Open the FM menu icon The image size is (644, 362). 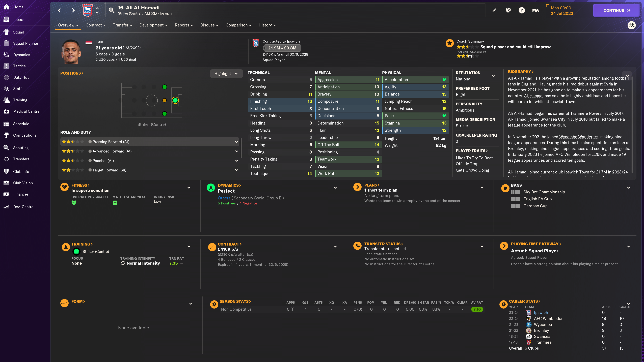tap(535, 10)
